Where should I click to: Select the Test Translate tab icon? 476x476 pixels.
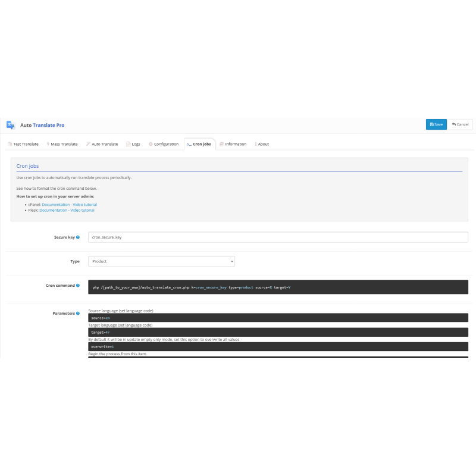[x=10, y=143]
